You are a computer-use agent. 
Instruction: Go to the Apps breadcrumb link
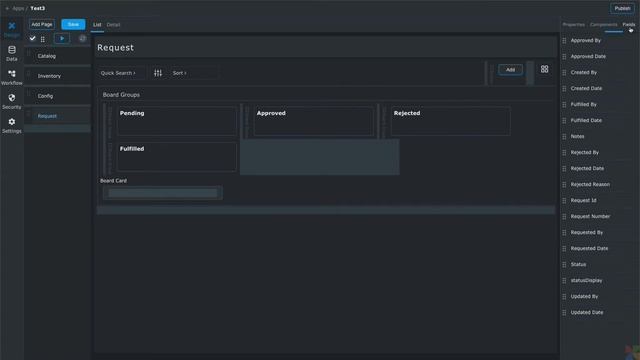18,8
